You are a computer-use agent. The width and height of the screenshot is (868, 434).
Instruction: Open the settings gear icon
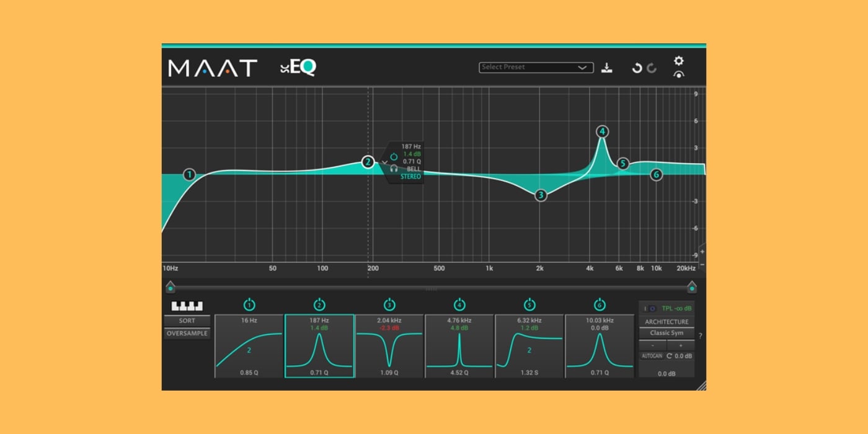679,61
